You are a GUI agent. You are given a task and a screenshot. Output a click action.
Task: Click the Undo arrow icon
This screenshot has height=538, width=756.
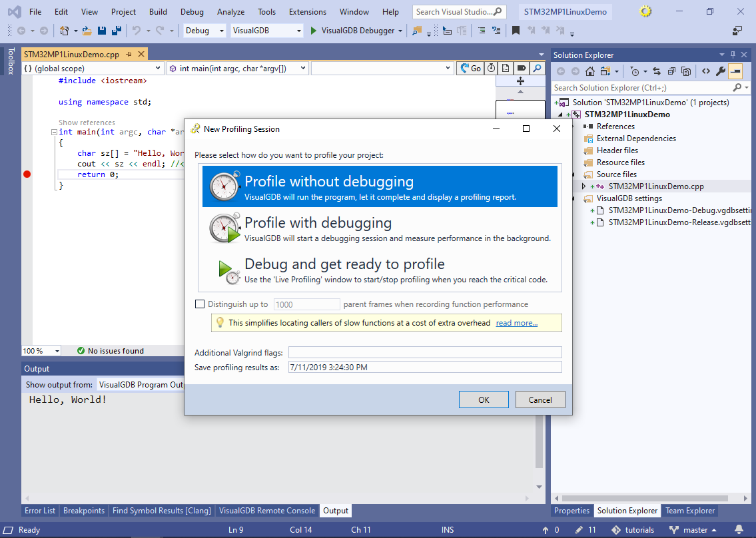(x=137, y=31)
